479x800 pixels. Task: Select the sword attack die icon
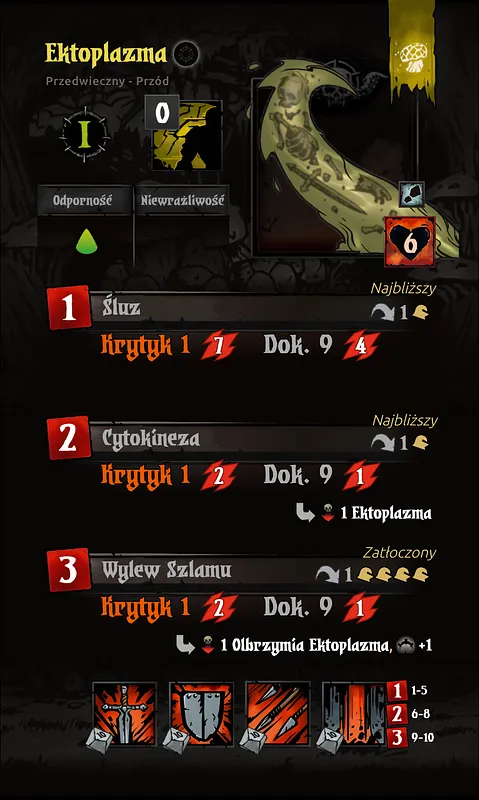122,714
